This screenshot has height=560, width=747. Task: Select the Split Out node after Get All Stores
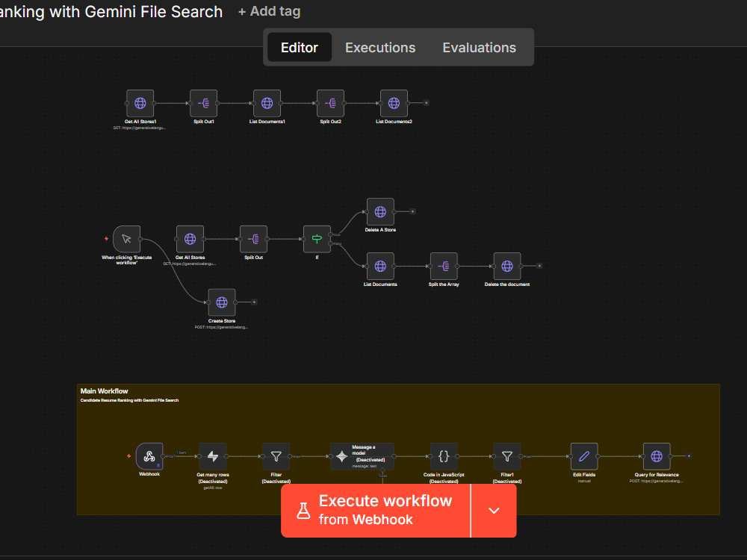pos(253,239)
